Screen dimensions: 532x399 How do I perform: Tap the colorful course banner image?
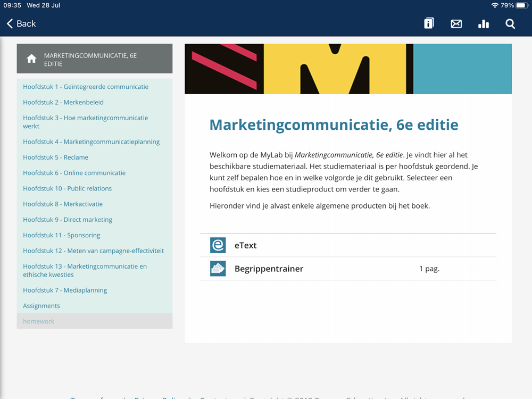tap(348, 69)
